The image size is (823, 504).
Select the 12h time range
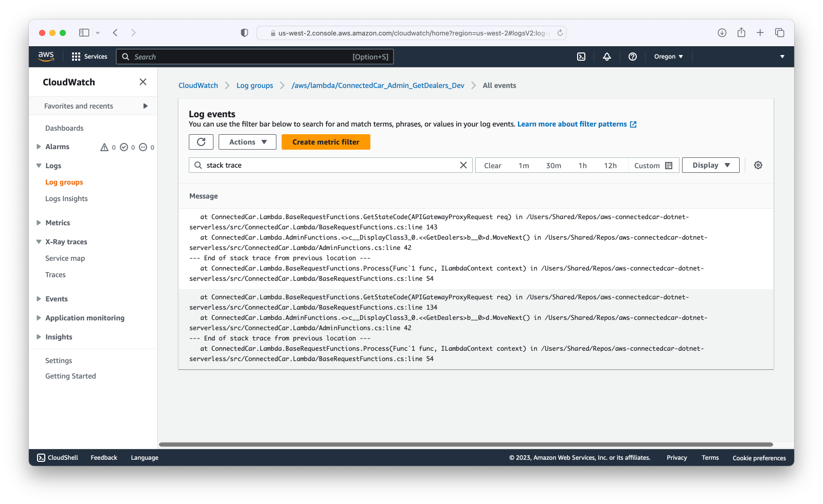pos(610,166)
